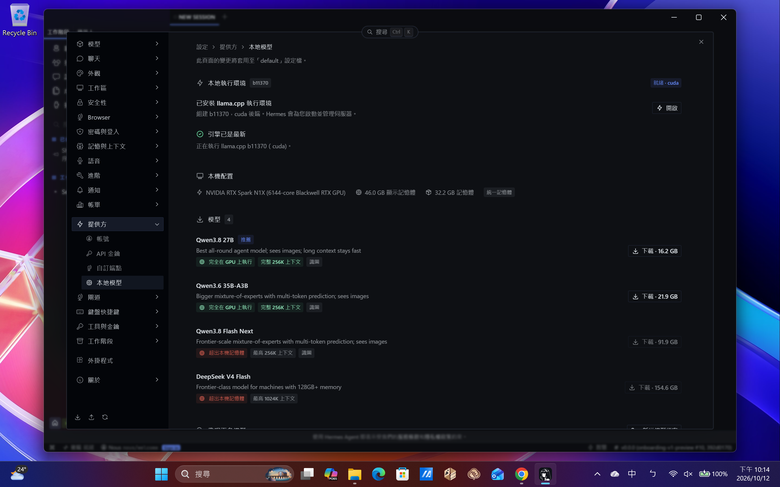Click the import settings download-arrow icon
This screenshot has width=780, height=487.
(x=78, y=417)
